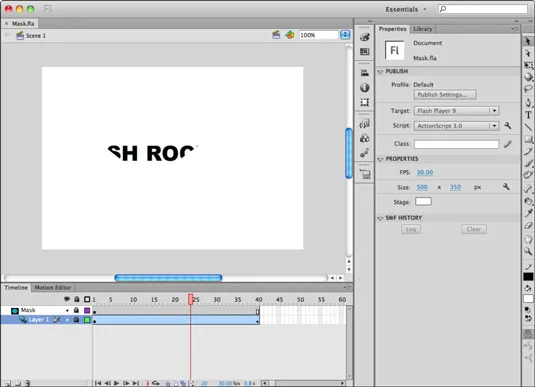
Task: Switch to the Motion Editor tab
Action: (53, 287)
